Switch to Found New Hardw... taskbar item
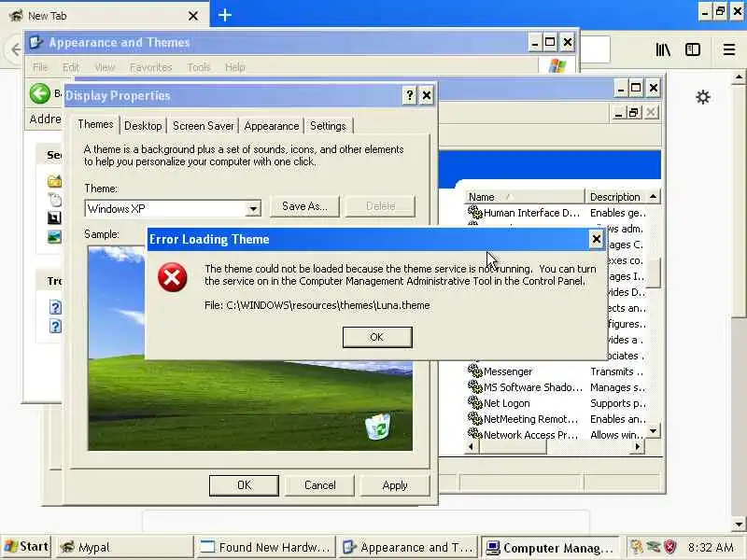This screenshot has width=747, height=560. (x=265, y=547)
